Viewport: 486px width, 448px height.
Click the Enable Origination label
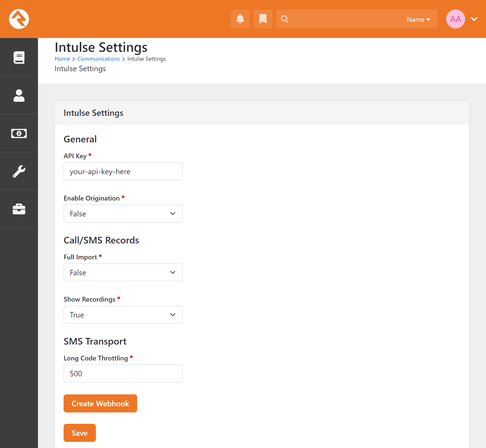click(x=92, y=198)
